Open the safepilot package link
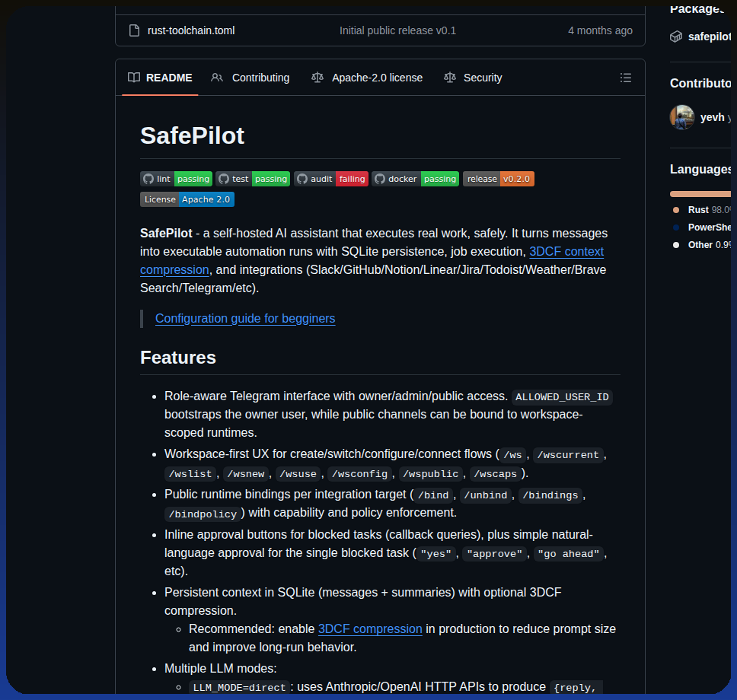 pyautogui.click(x=710, y=37)
